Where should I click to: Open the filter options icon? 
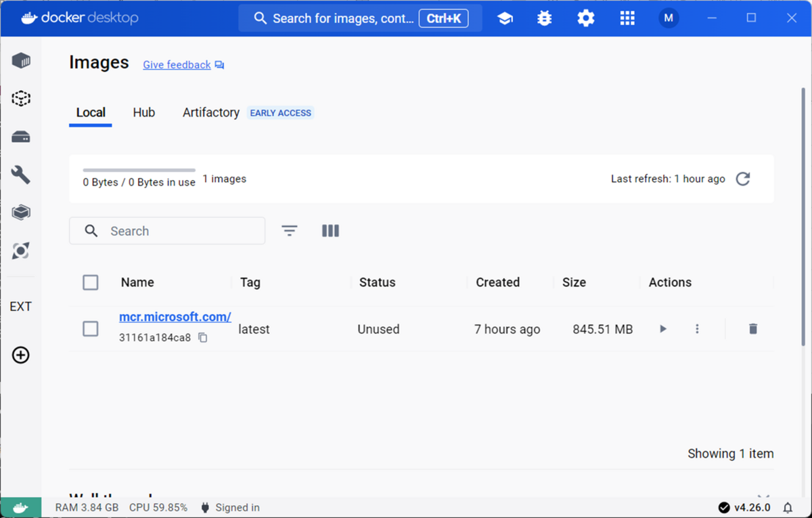[x=290, y=231]
